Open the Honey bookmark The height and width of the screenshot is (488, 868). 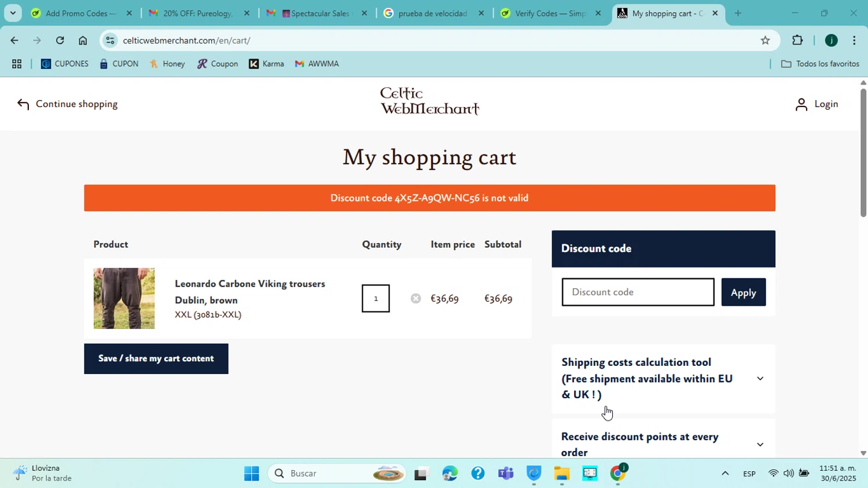tap(167, 64)
